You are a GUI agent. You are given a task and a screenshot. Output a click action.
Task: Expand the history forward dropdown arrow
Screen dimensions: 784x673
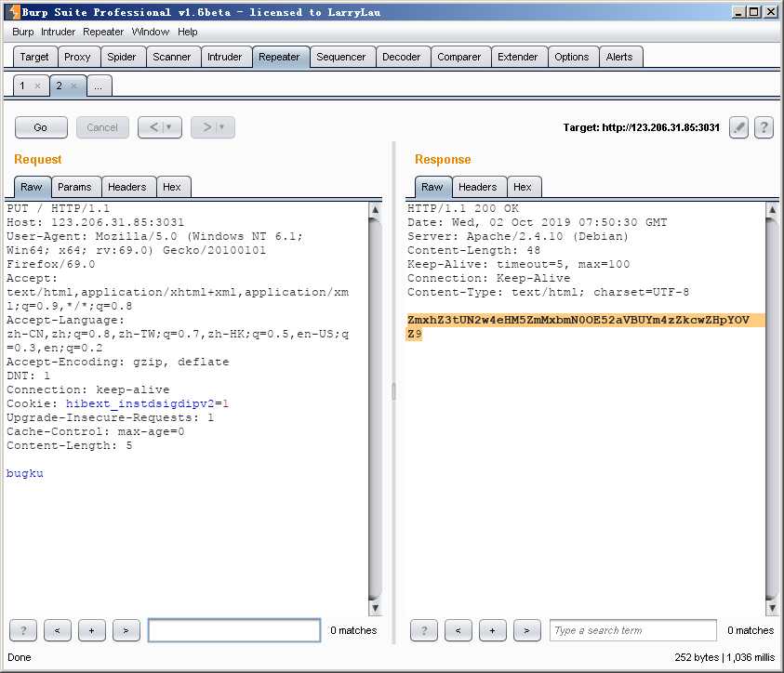(x=221, y=127)
